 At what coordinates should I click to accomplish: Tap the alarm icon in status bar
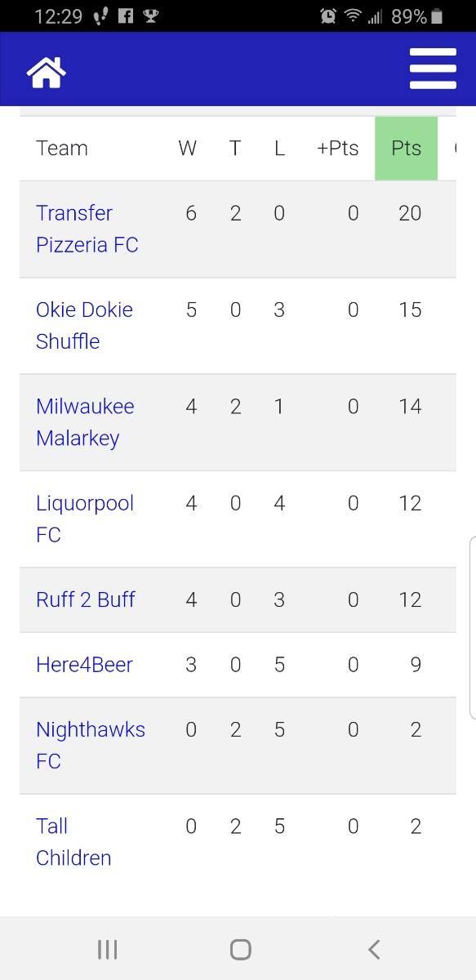pos(328,16)
